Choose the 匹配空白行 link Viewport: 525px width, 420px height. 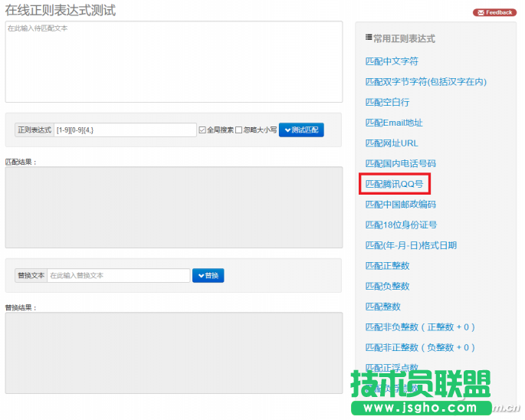click(387, 102)
